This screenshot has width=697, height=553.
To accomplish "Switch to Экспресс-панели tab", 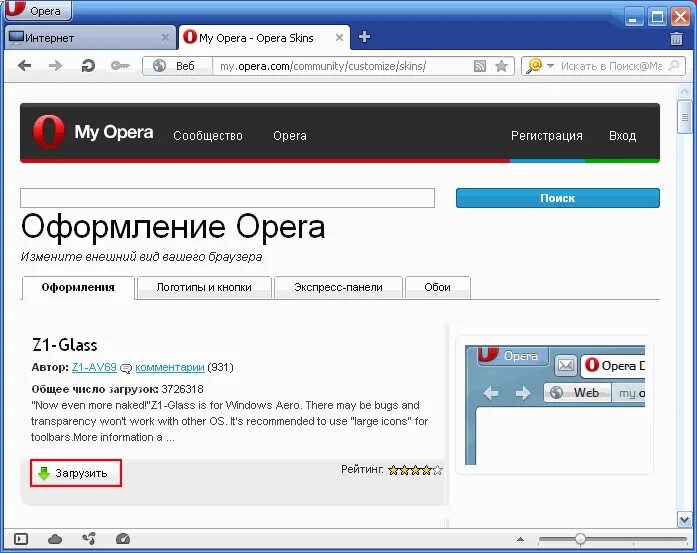I will [x=338, y=288].
